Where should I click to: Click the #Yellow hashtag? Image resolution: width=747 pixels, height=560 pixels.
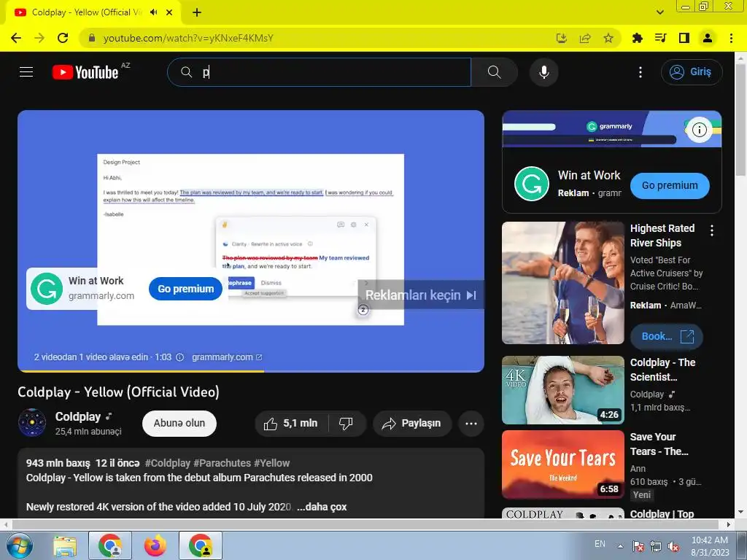coord(271,463)
